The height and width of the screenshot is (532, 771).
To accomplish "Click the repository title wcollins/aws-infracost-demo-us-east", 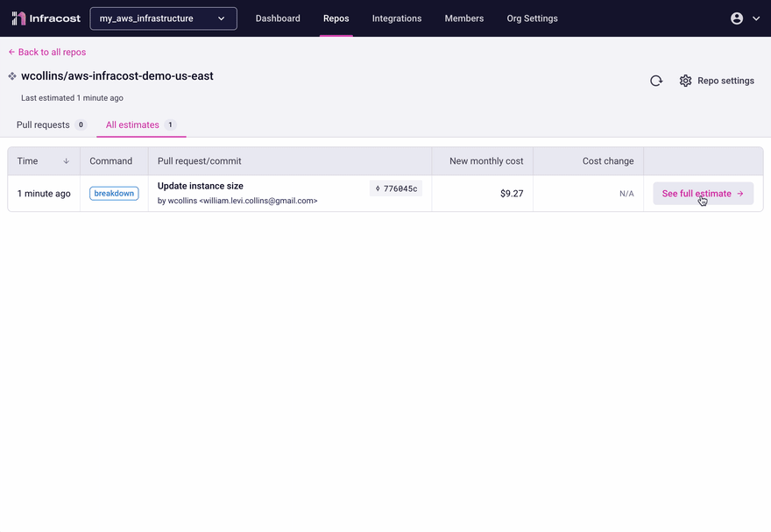I will coord(117,76).
